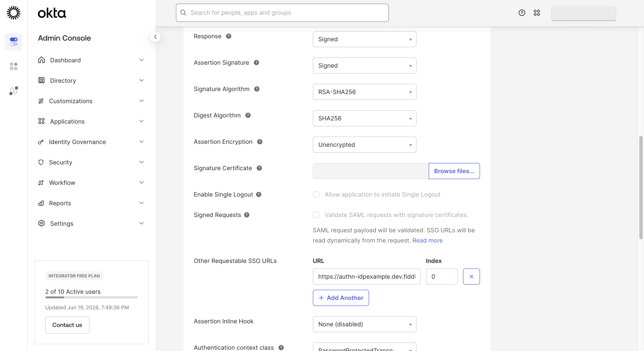Click the help icon next to Signature Certificate

(x=259, y=168)
